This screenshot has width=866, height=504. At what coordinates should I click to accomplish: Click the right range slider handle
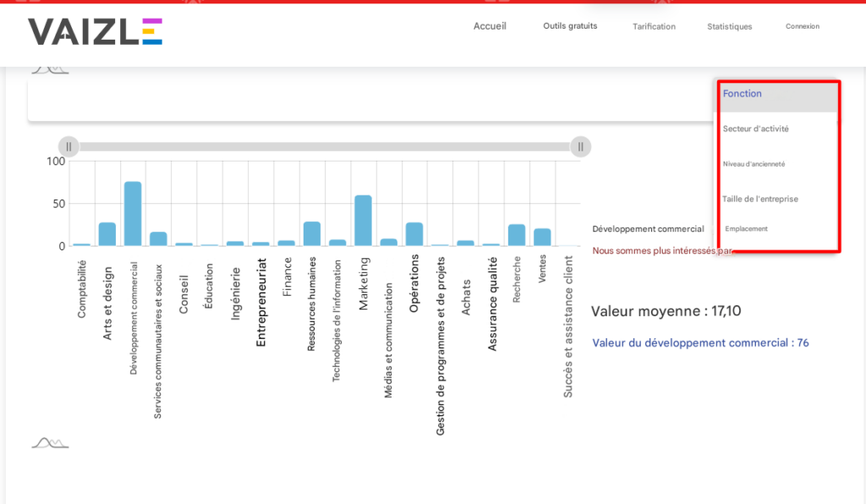pos(581,146)
